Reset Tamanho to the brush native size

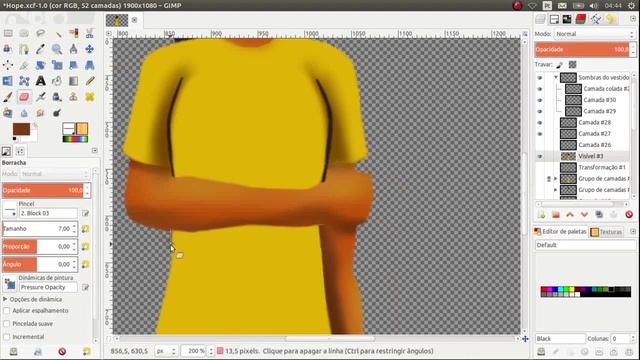[x=85, y=229]
